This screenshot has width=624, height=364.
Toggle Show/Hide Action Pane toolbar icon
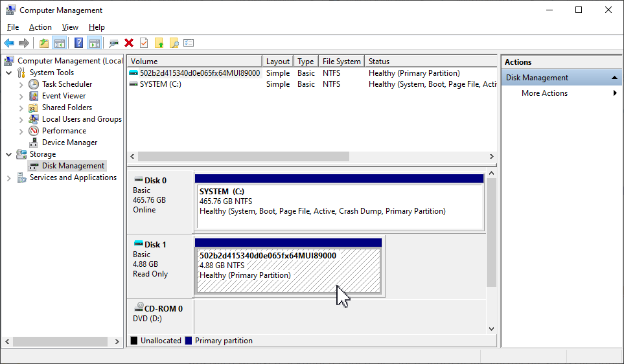coord(95,43)
